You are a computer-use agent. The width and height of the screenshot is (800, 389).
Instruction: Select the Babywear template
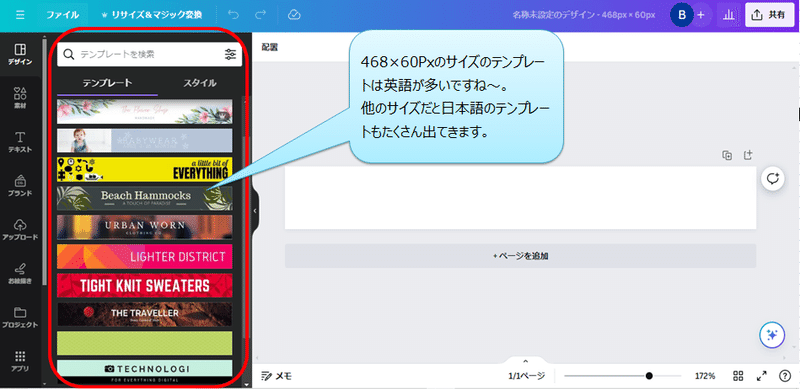click(x=144, y=140)
